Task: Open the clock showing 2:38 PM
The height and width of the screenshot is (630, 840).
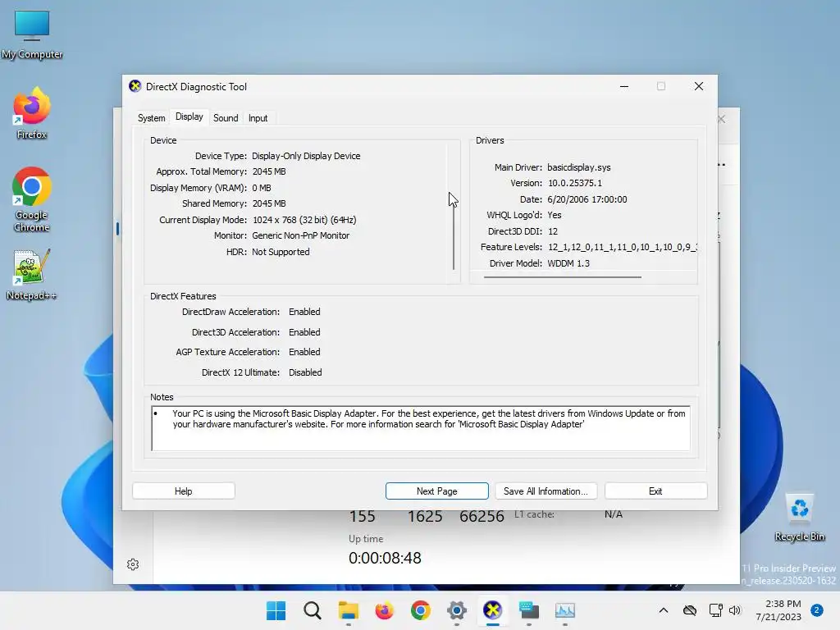Action: (778, 610)
